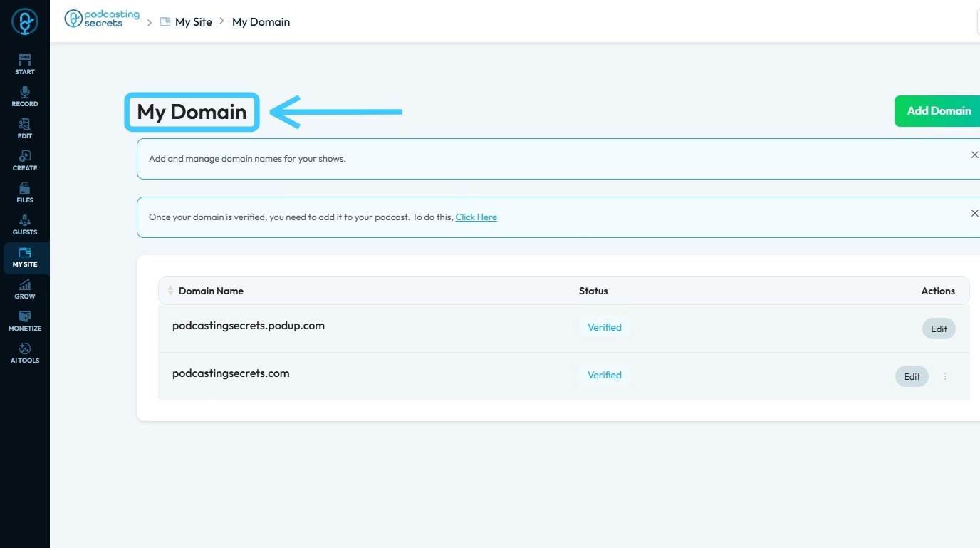
Task: Open the Monetize section in sidebar
Action: click(25, 321)
